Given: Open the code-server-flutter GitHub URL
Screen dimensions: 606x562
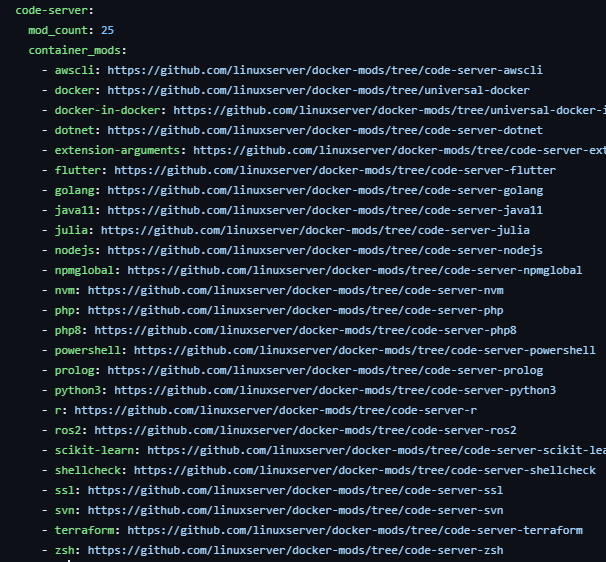Looking at the screenshot, I should tap(335, 170).
